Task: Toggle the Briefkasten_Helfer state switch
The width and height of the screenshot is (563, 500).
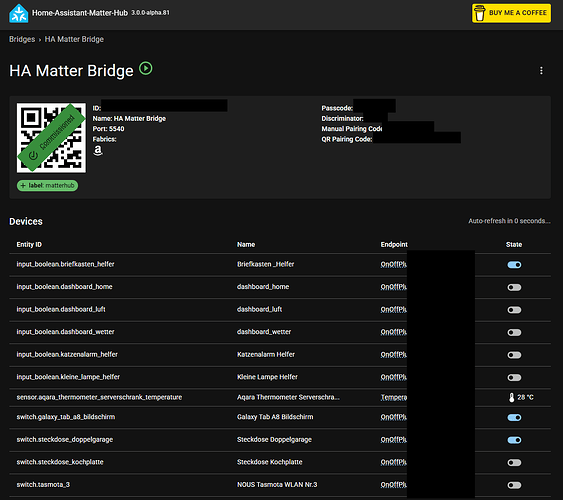Action: tap(514, 265)
